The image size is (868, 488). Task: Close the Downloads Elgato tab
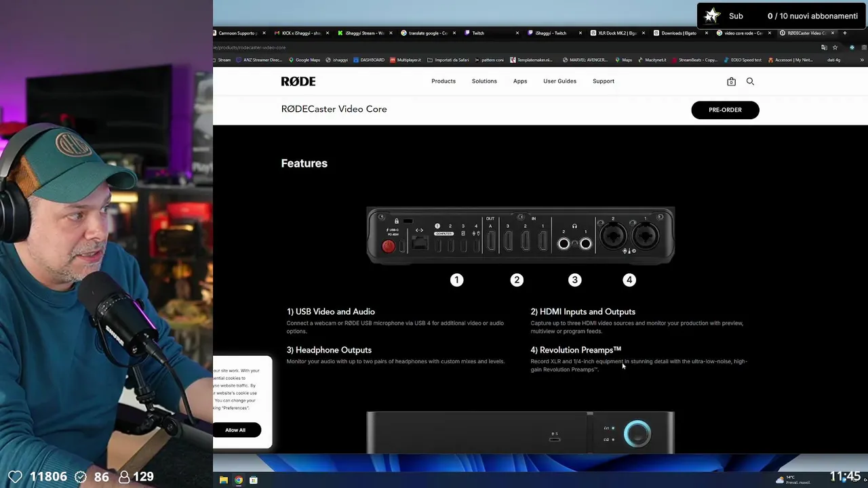click(707, 33)
